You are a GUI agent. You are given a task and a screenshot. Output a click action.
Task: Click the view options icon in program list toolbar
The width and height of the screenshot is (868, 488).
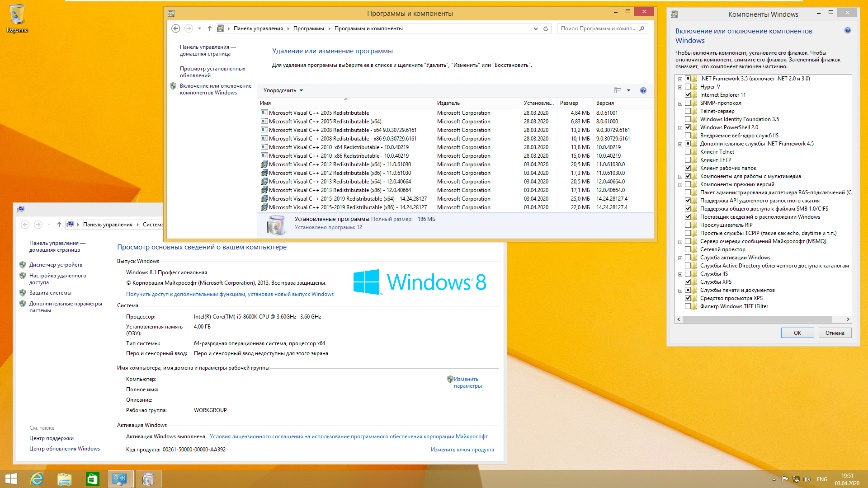coord(618,90)
